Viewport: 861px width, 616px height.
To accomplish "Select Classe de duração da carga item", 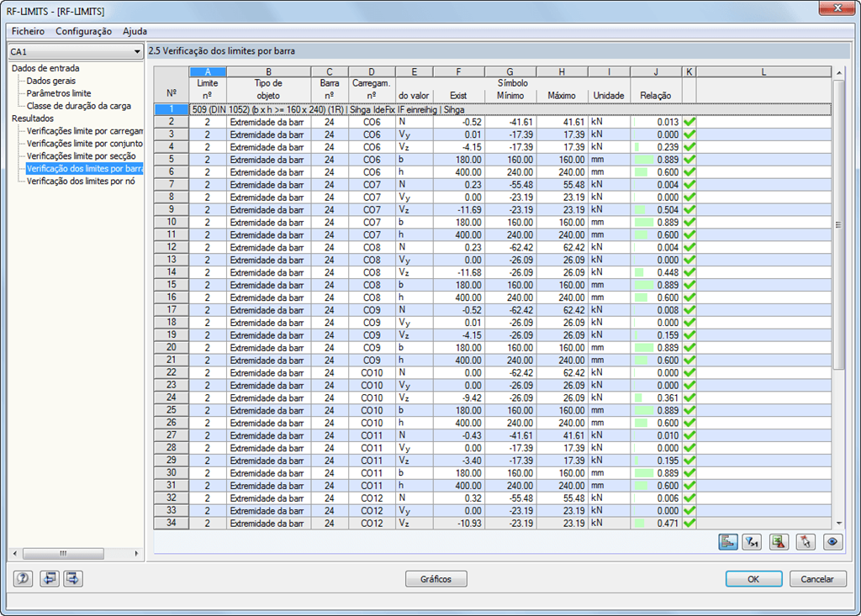I will pyautogui.click(x=78, y=106).
